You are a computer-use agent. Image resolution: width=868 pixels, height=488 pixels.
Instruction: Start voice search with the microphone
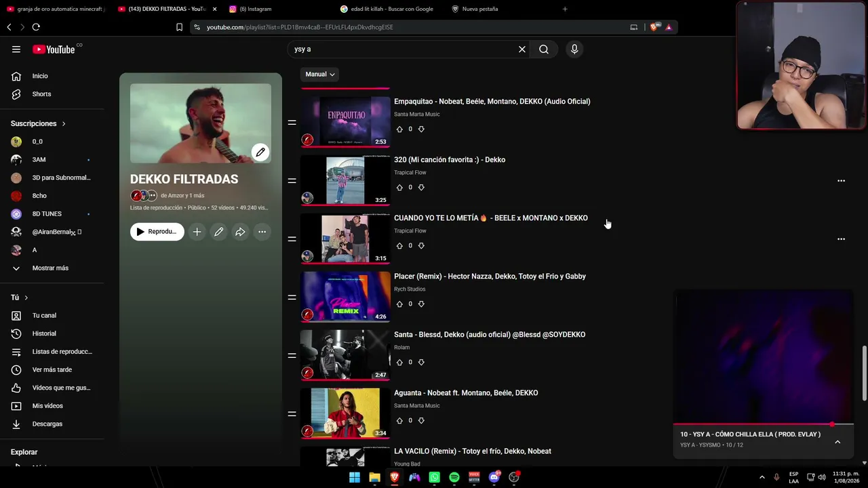coord(574,49)
